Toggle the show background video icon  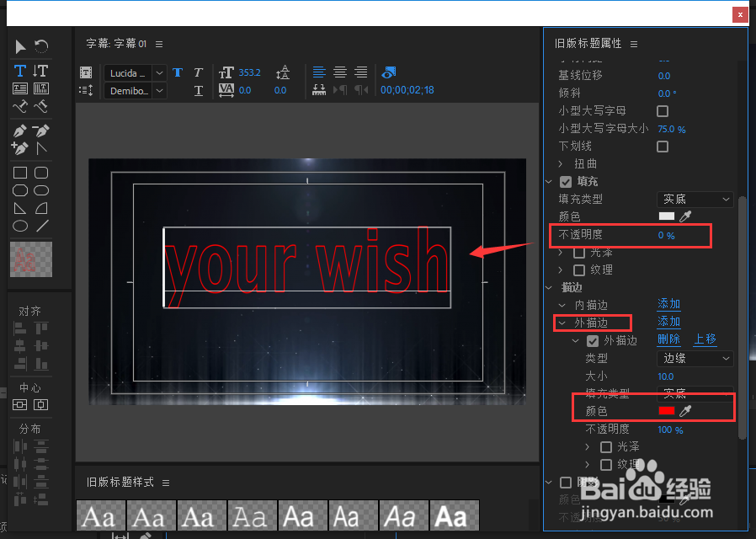389,72
